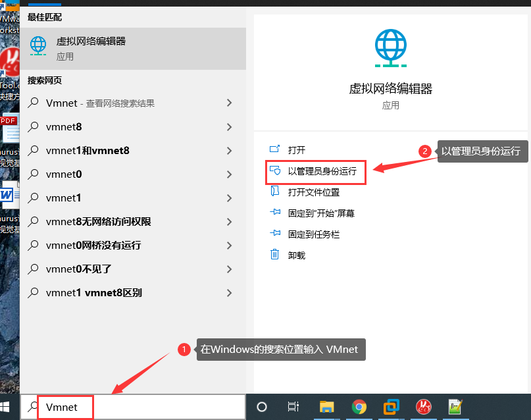Click the PDF file icon on desktop
The height and width of the screenshot is (420, 531).
pyautogui.click(x=10, y=129)
